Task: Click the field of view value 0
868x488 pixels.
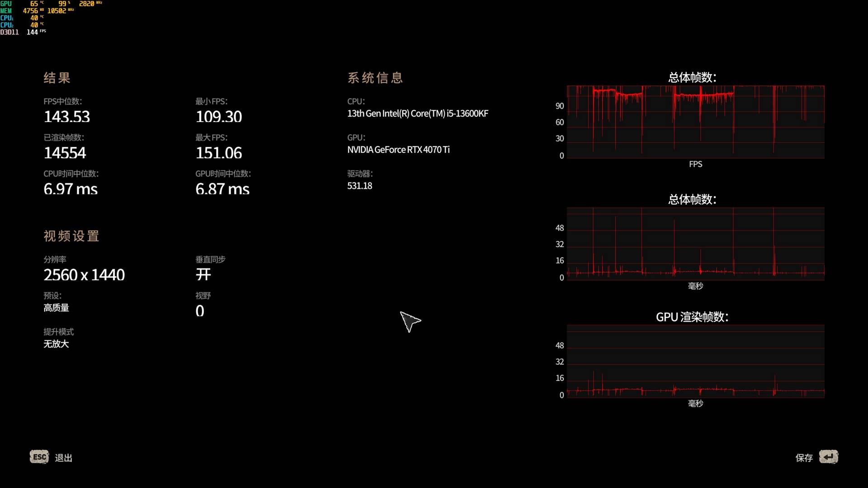Action: point(200,311)
